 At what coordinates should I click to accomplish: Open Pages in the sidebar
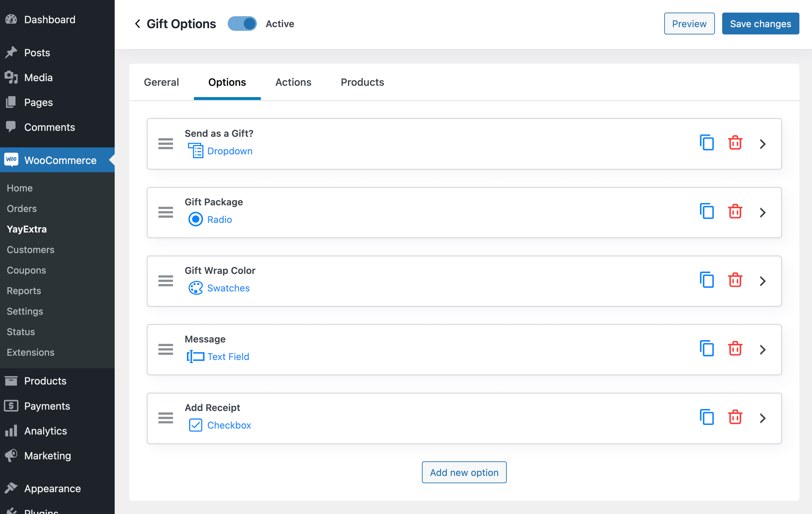tap(57, 102)
